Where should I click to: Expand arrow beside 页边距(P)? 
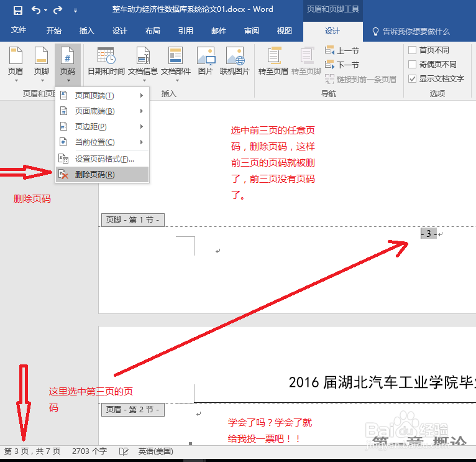tap(142, 127)
